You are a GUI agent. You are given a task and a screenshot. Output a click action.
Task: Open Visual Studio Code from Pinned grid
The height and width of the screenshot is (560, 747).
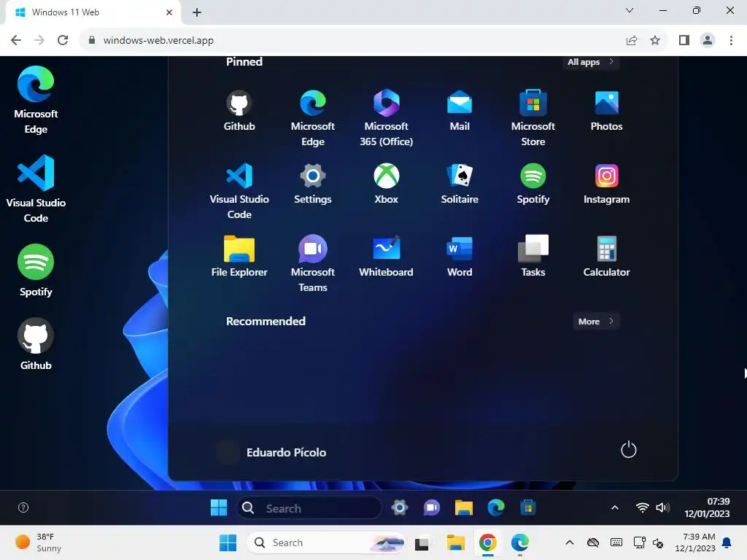point(239,191)
